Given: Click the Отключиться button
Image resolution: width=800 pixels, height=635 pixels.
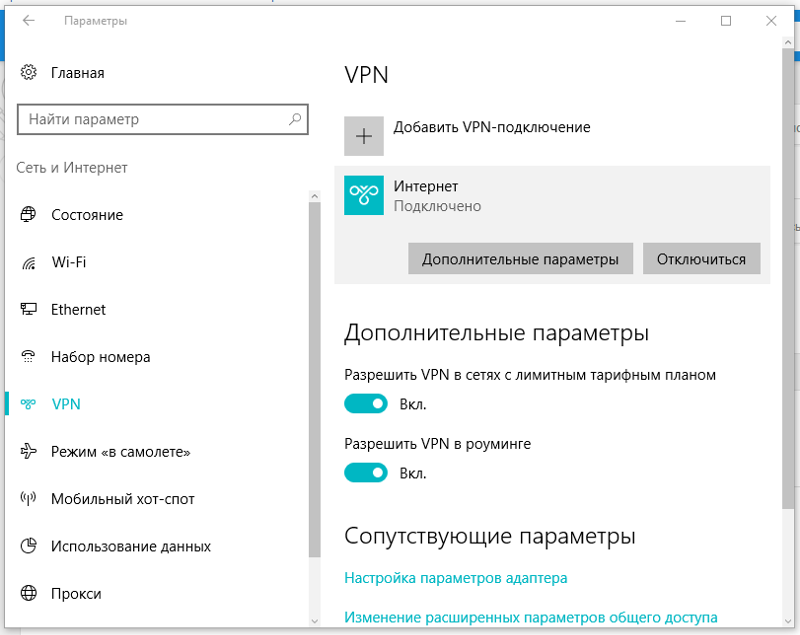Looking at the screenshot, I should tap(702, 259).
